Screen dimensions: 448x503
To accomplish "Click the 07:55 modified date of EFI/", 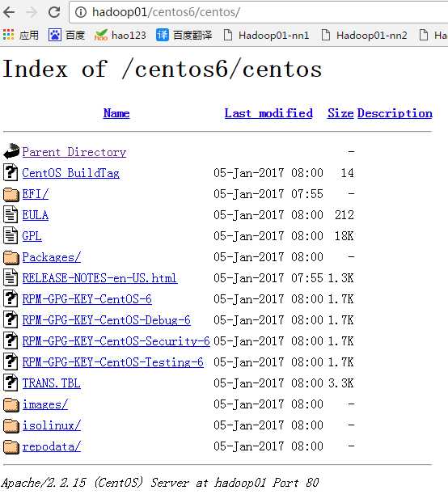I will pyautogui.click(x=268, y=194).
